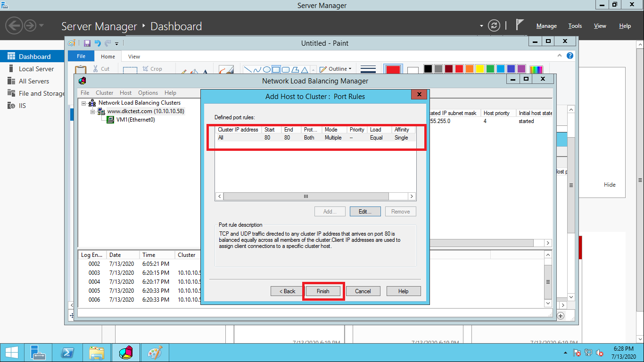644x362 pixels.
Task: Pick the Curve shape in Paint
Action: [257, 69]
